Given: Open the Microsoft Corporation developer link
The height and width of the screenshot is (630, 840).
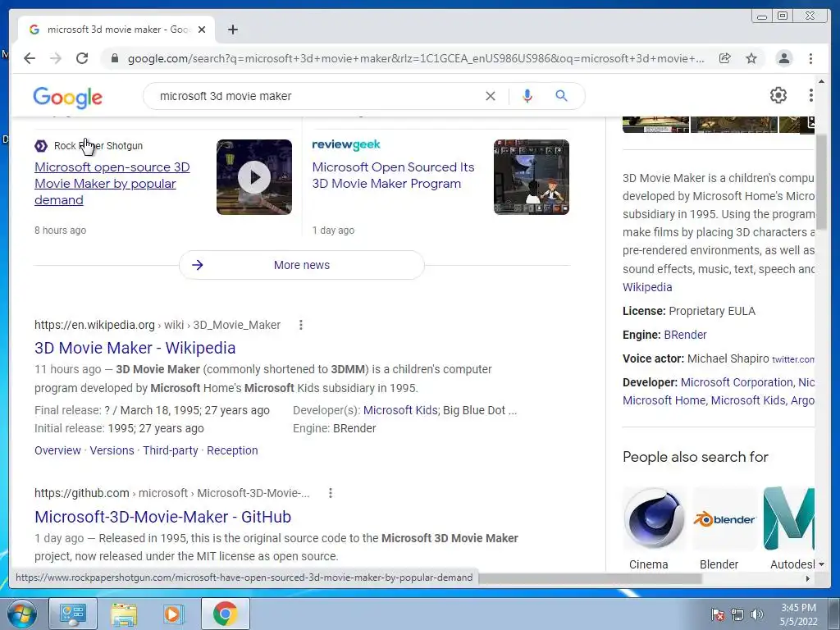Looking at the screenshot, I should 737,382.
